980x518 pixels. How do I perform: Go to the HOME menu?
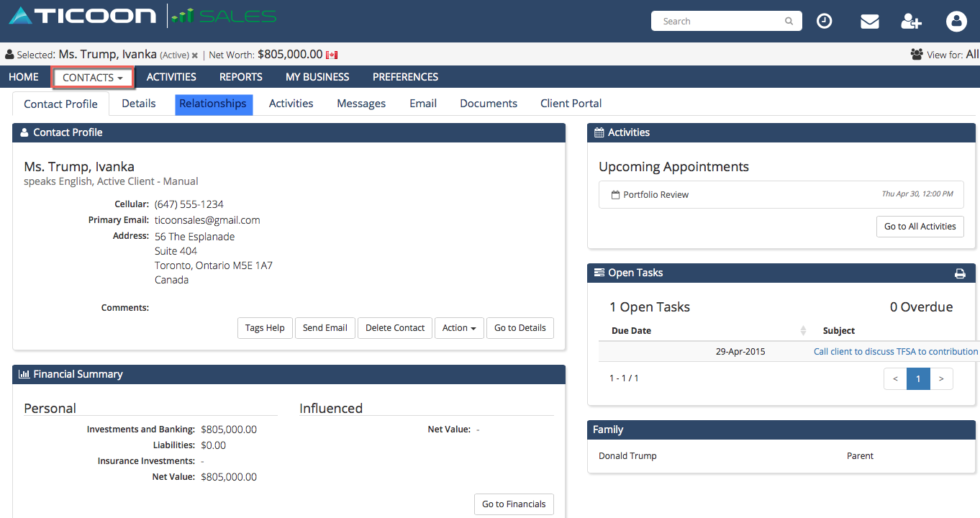24,77
